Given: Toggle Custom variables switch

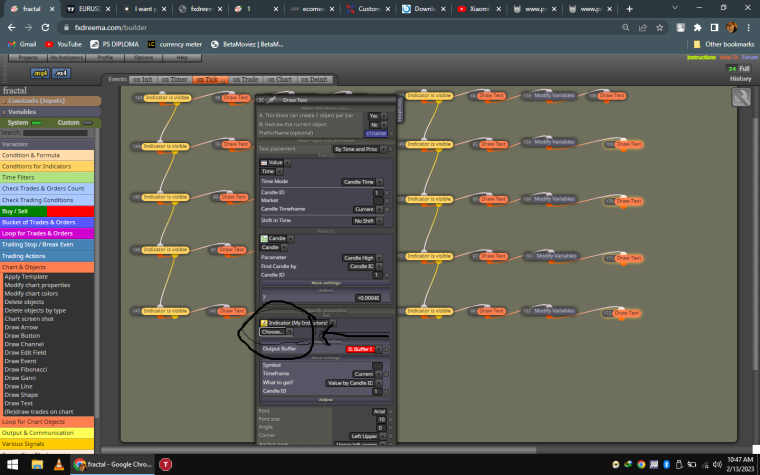Looking at the screenshot, I should click(88, 123).
